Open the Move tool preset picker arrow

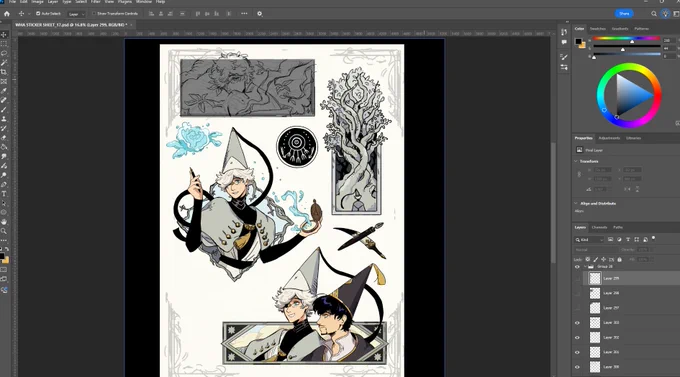pyautogui.click(x=29, y=14)
